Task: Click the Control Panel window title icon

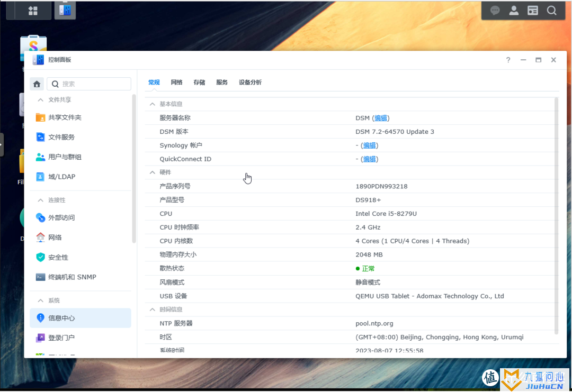Action: [x=38, y=60]
